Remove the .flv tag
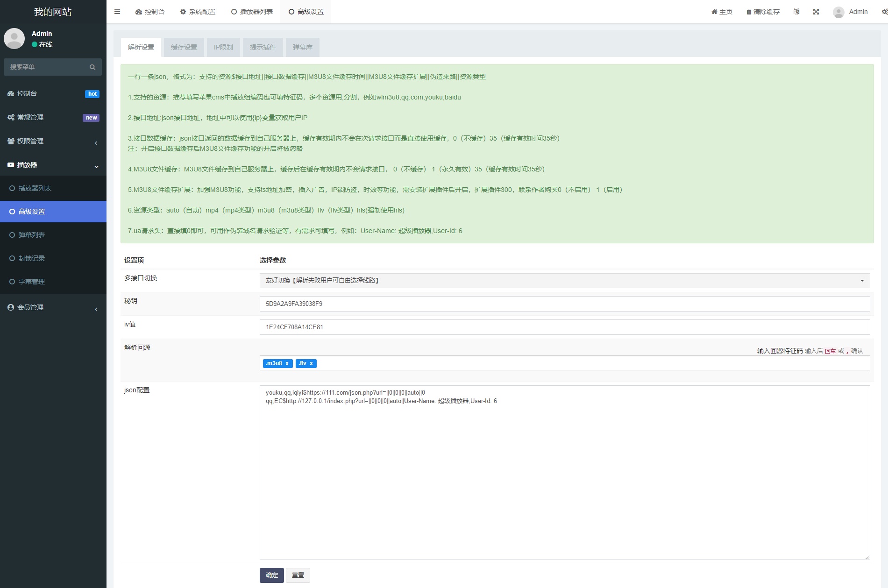This screenshot has width=888, height=588. [x=312, y=363]
